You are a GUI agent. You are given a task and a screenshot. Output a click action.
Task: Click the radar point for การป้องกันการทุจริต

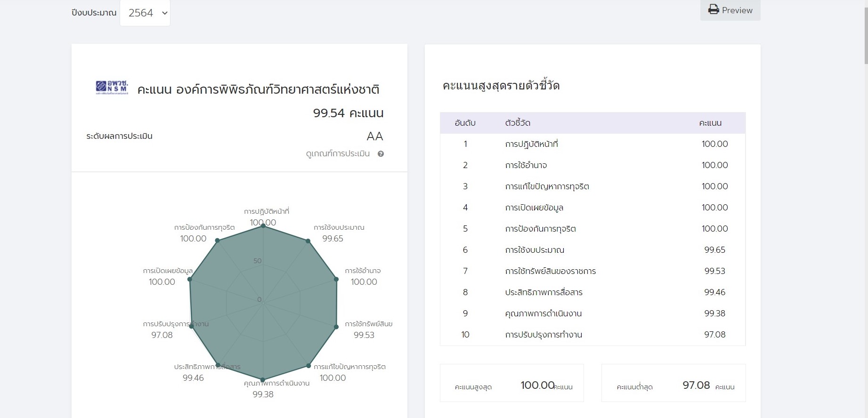coord(217,241)
